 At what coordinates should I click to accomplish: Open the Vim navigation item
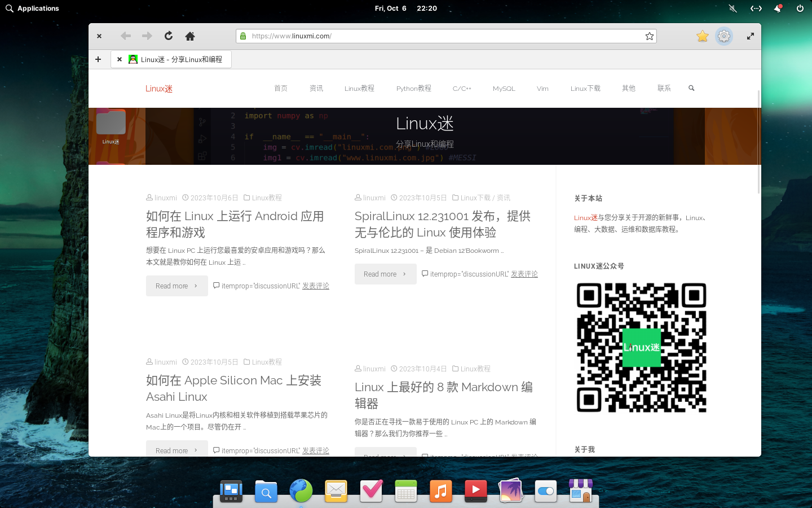point(542,89)
